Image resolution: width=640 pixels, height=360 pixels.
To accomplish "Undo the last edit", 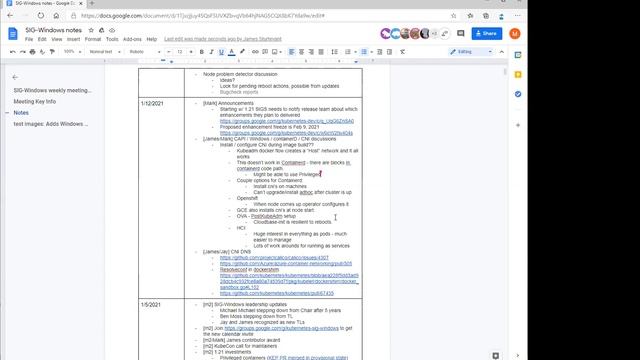I will tap(13, 52).
